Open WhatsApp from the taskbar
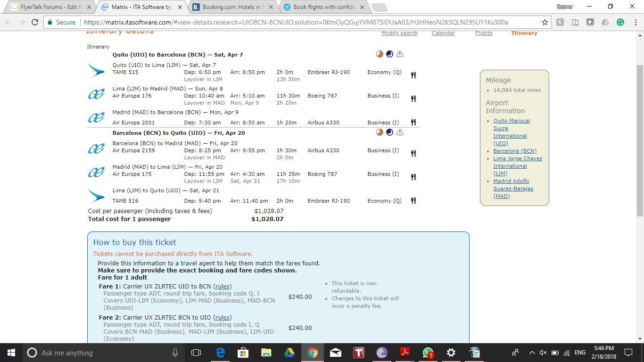Image resolution: width=644 pixels, height=362 pixels. (x=428, y=353)
